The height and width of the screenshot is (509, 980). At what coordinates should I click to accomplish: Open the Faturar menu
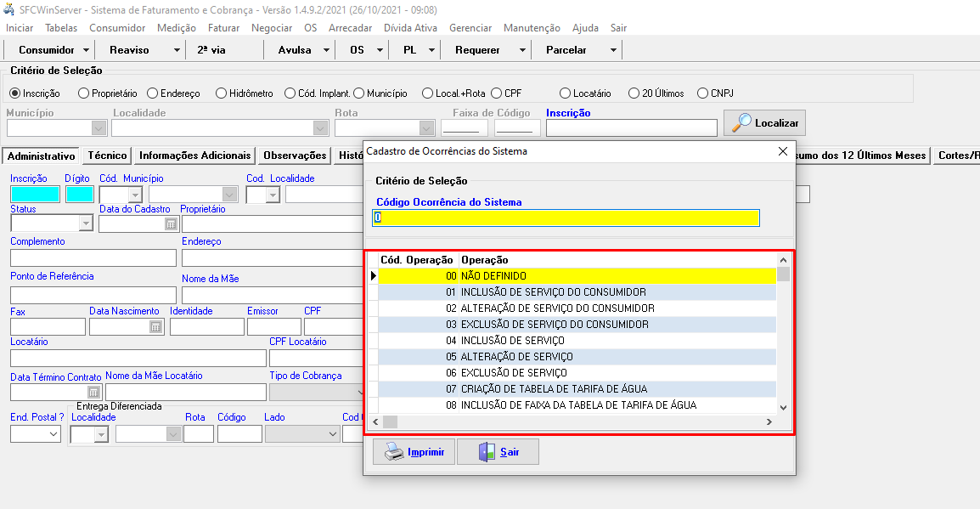pyautogui.click(x=223, y=28)
